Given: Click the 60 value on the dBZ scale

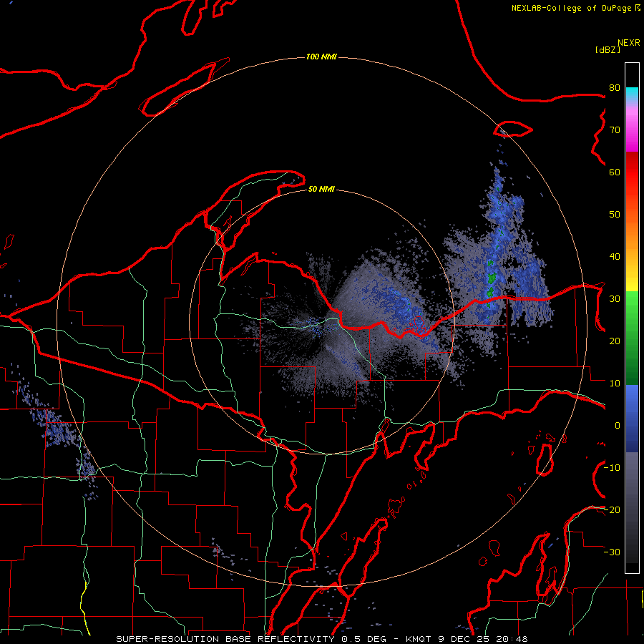Looking at the screenshot, I should tap(615, 172).
